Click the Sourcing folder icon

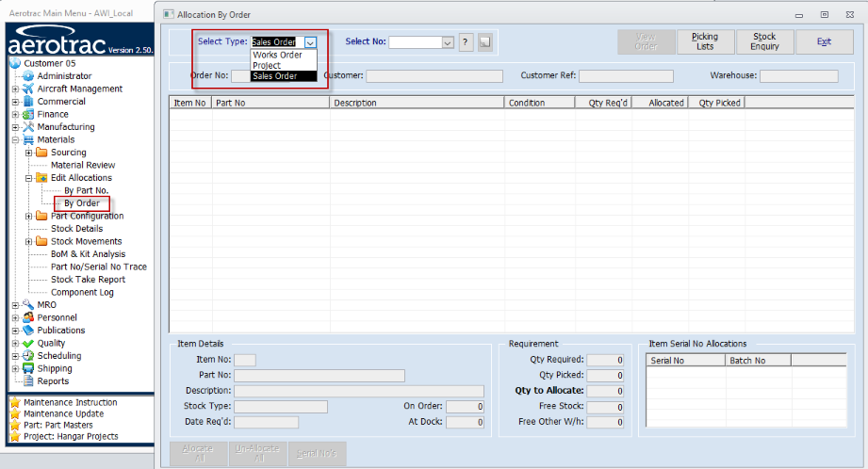41,152
